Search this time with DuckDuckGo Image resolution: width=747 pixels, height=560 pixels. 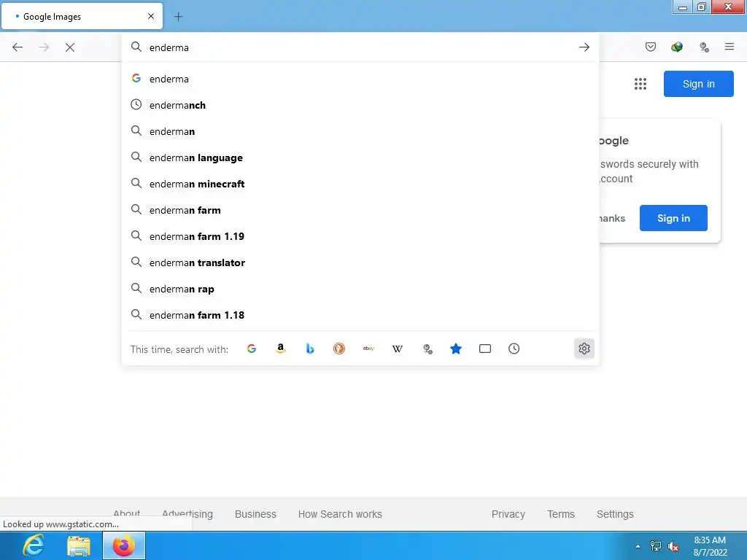339,349
